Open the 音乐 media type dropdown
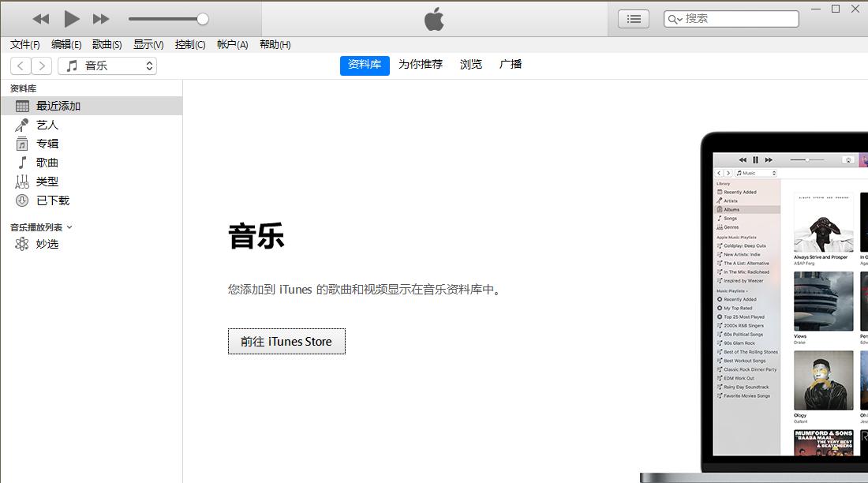868x483 pixels. tap(107, 66)
